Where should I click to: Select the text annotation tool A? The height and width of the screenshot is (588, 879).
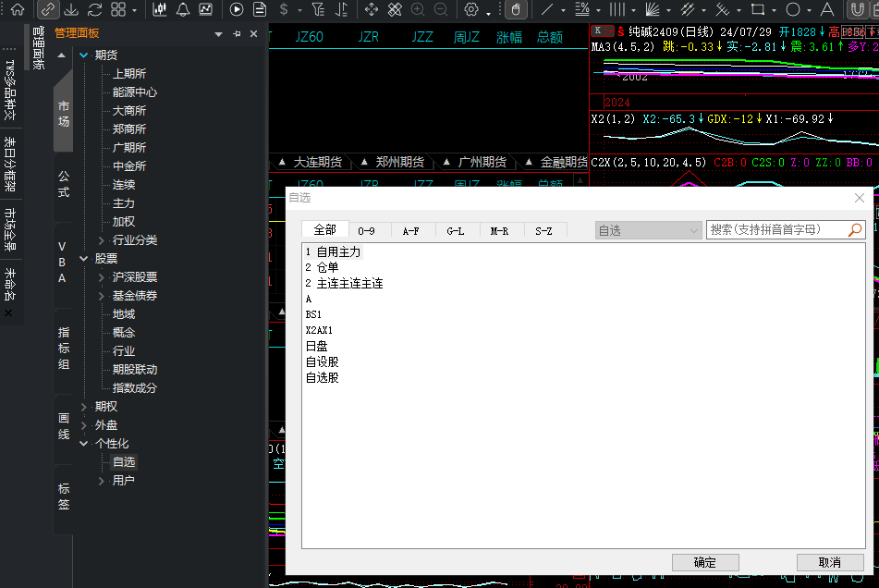pyautogui.click(x=827, y=9)
